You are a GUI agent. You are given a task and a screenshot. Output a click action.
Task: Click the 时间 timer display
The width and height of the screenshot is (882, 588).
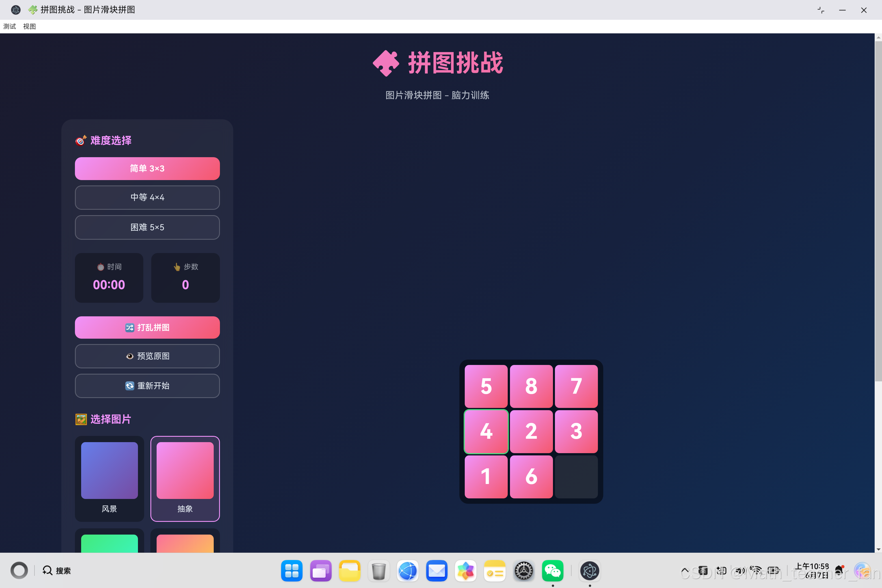pos(109,278)
